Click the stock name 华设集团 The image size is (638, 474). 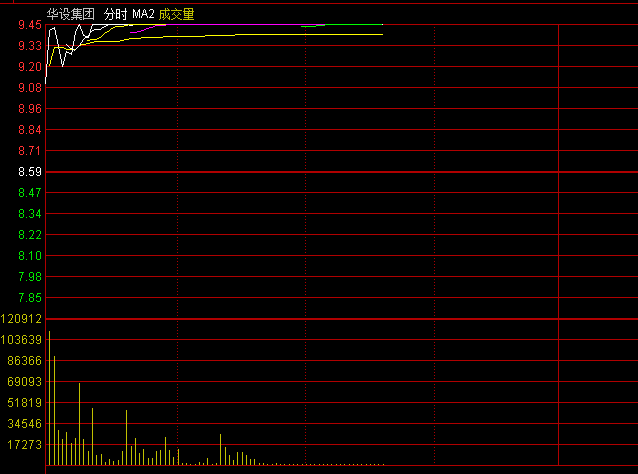click(71, 15)
